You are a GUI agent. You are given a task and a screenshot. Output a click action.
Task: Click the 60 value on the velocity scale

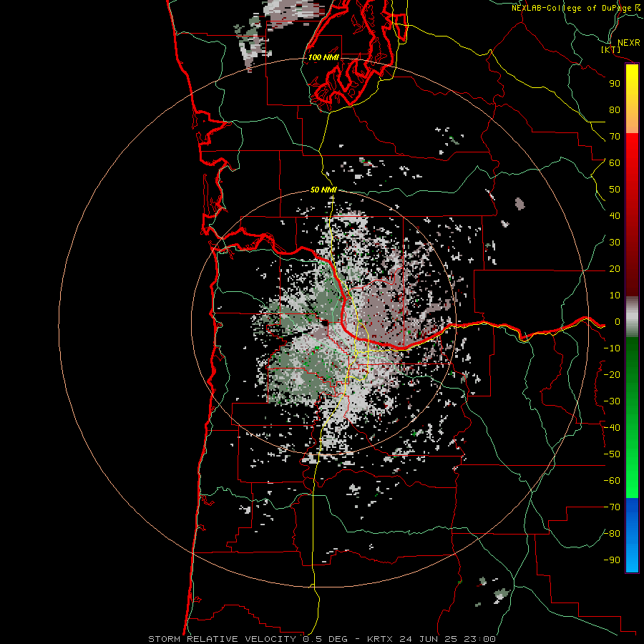point(615,163)
